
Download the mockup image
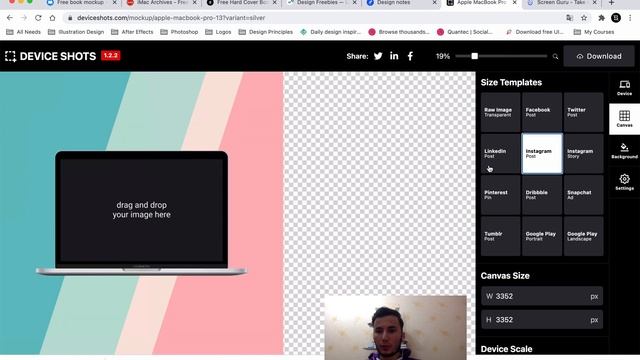(599, 56)
